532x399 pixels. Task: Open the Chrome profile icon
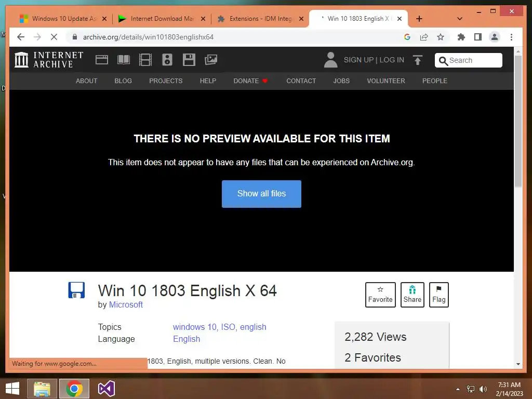click(495, 37)
